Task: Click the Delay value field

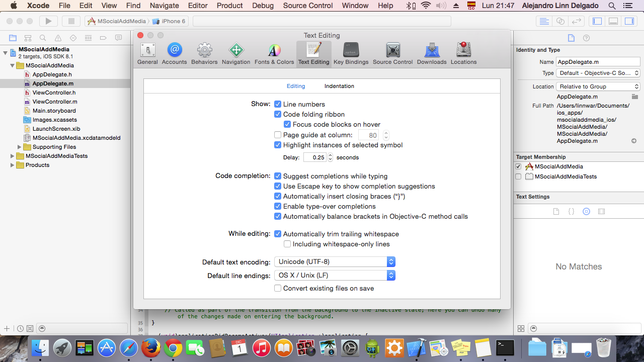Action: pos(315,157)
